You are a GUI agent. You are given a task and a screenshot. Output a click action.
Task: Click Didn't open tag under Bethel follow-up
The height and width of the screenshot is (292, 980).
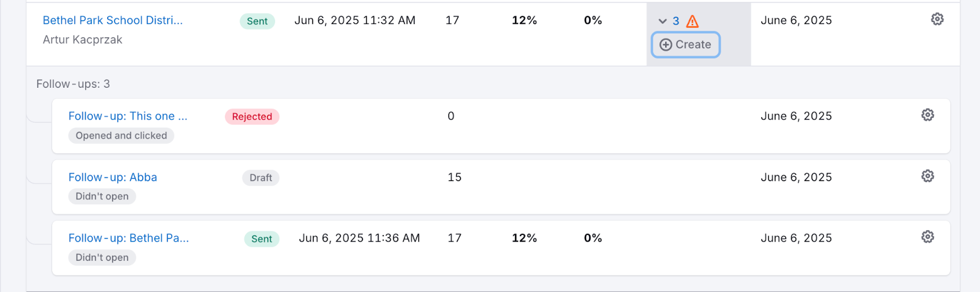click(x=102, y=258)
